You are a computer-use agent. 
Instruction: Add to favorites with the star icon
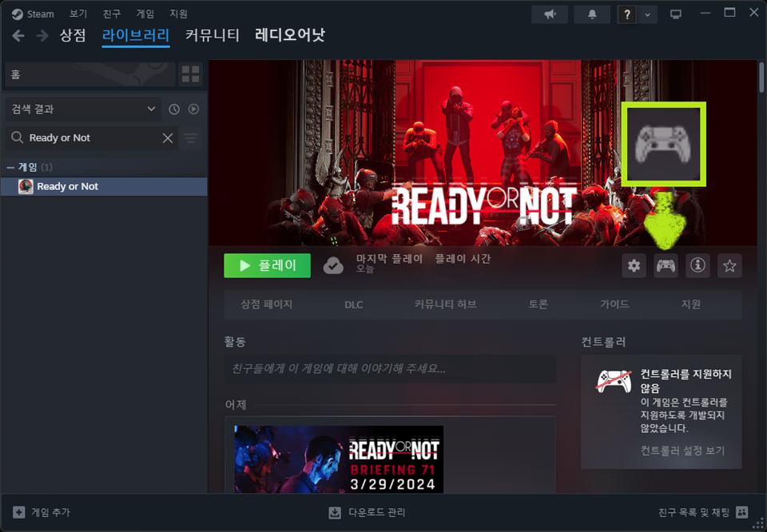click(x=729, y=265)
